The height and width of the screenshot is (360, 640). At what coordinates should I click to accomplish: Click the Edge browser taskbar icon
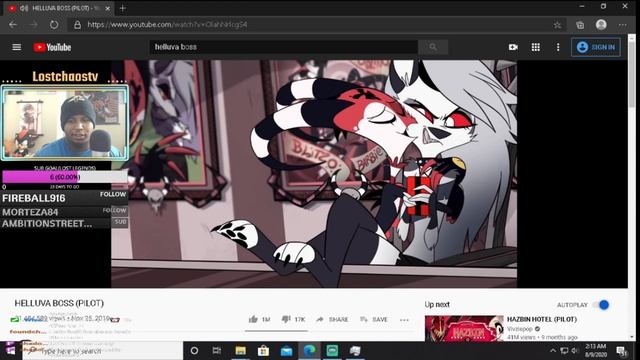309,351
